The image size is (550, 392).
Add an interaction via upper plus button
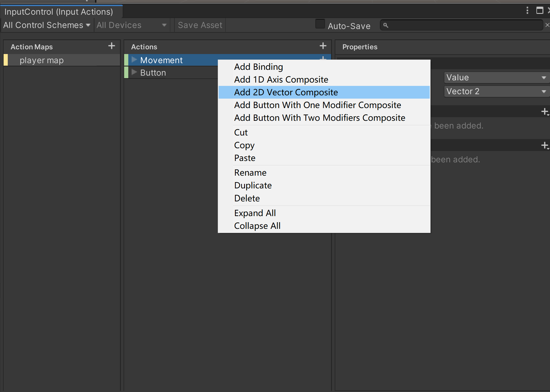(544, 112)
